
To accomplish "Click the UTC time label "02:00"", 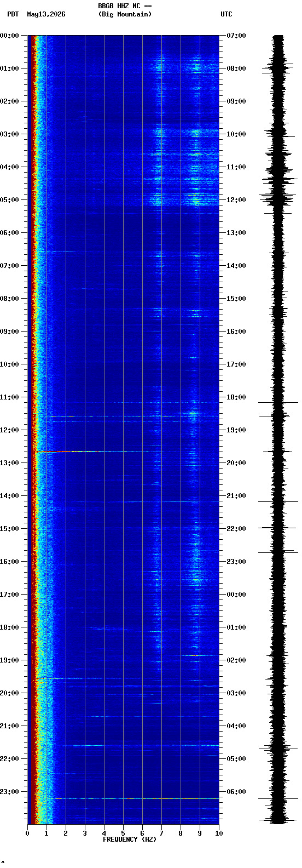I will pos(236,660).
